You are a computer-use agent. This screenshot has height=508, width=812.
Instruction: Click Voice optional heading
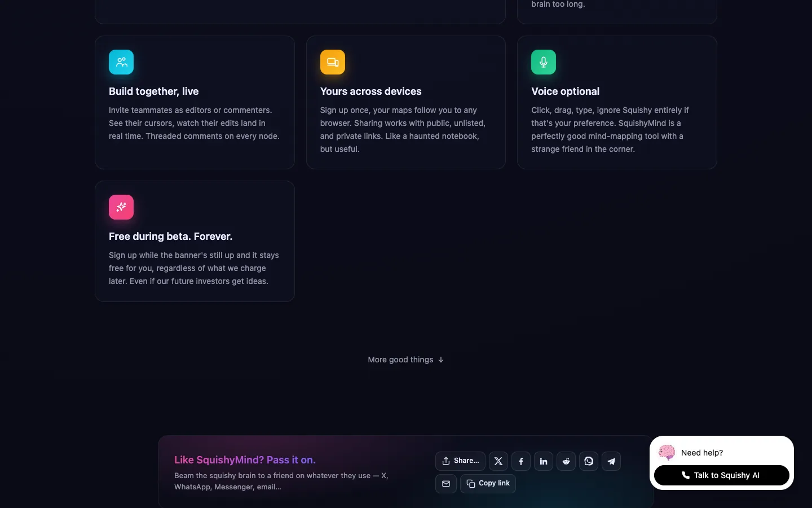pyautogui.click(x=565, y=91)
